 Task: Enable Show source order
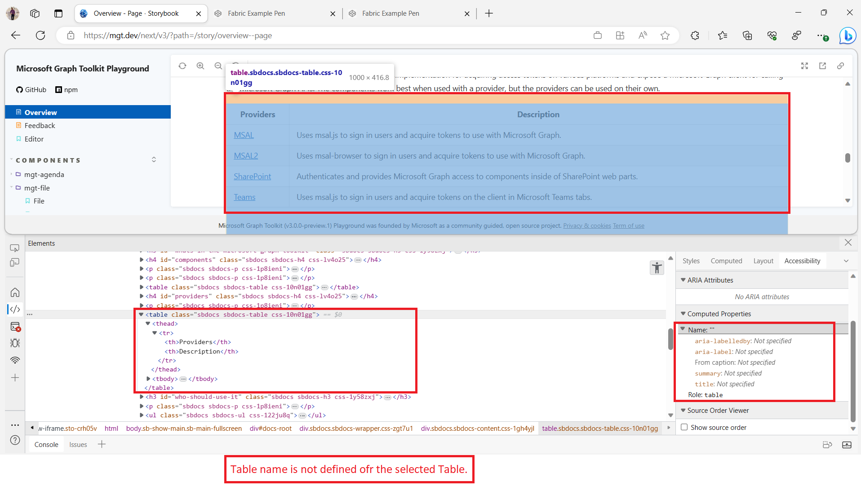coord(683,427)
